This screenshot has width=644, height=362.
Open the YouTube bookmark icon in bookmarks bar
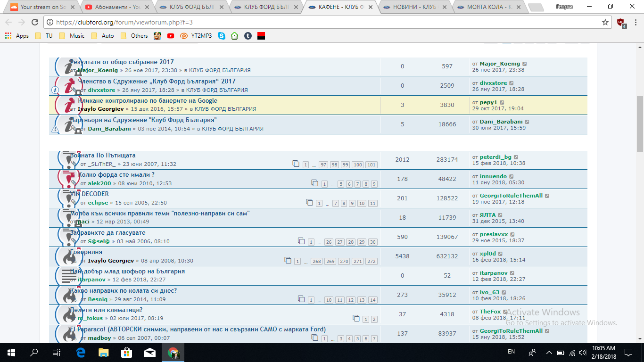[x=171, y=36]
